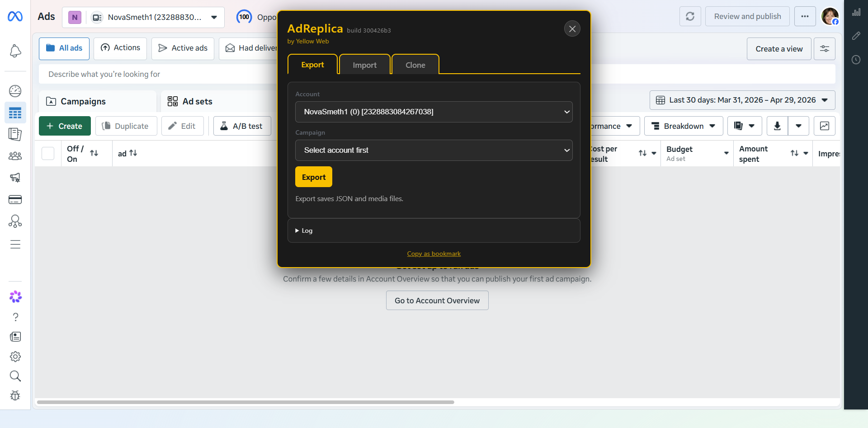Open the megaphone advertising settings icon
Screen dimensions: 868x428
(15, 178)
